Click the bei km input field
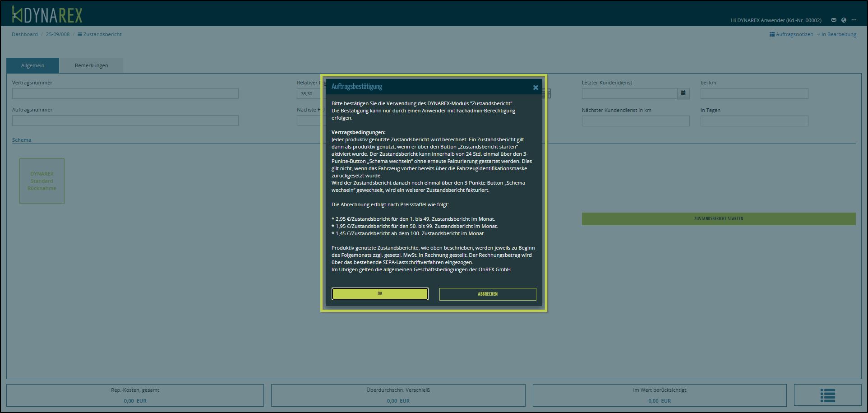 coord(754,93)
